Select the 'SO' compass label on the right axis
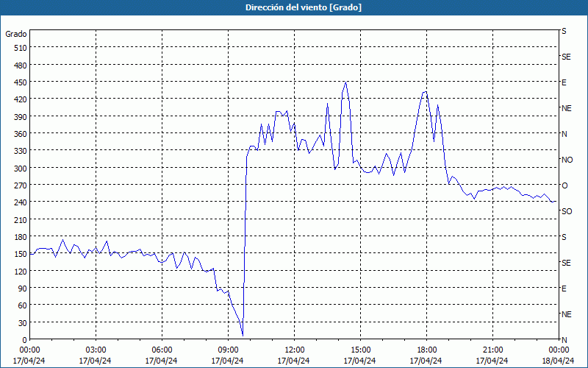Image resolution: width=588 pixels, height=368 pixels. pos(567,211)
